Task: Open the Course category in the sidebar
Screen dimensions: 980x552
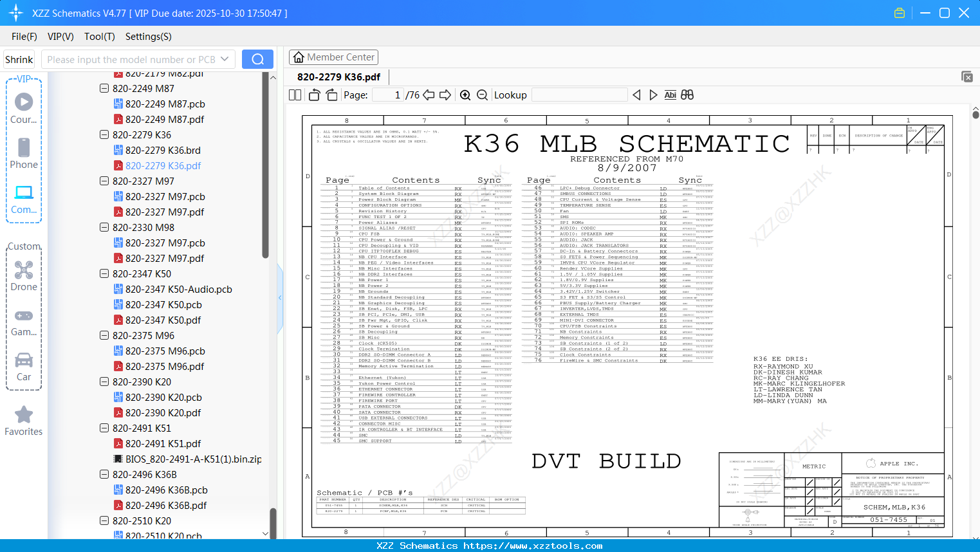Action: (x=24, y=109)
